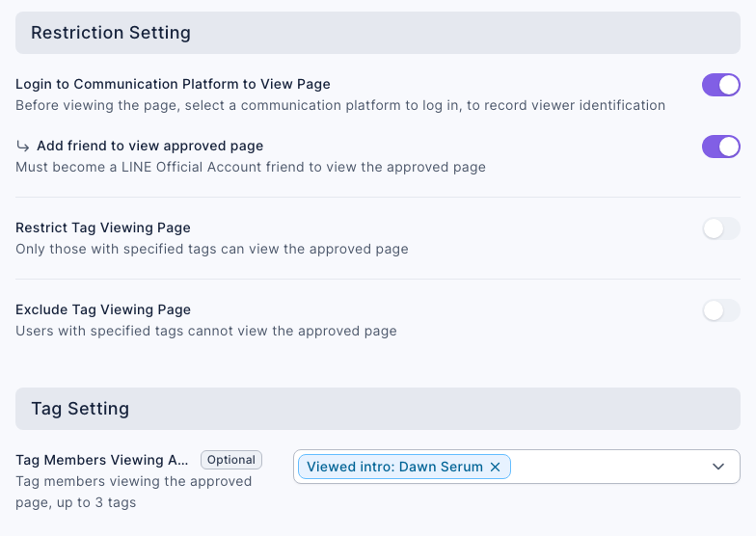Remove the Viewed intro: Dawn Serum tag
The width and height of the screenshot is (756, 536).
(x=495, y=467)
